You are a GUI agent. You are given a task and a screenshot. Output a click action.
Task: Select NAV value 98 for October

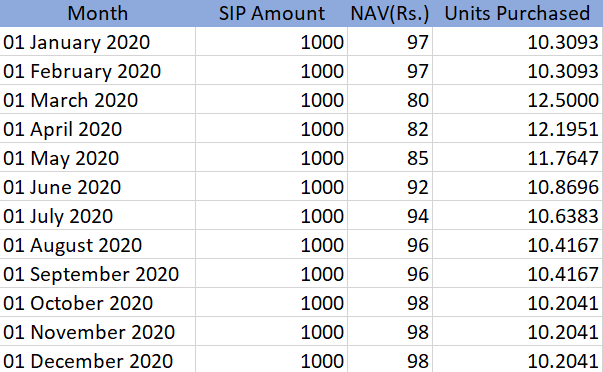[390, 303]
